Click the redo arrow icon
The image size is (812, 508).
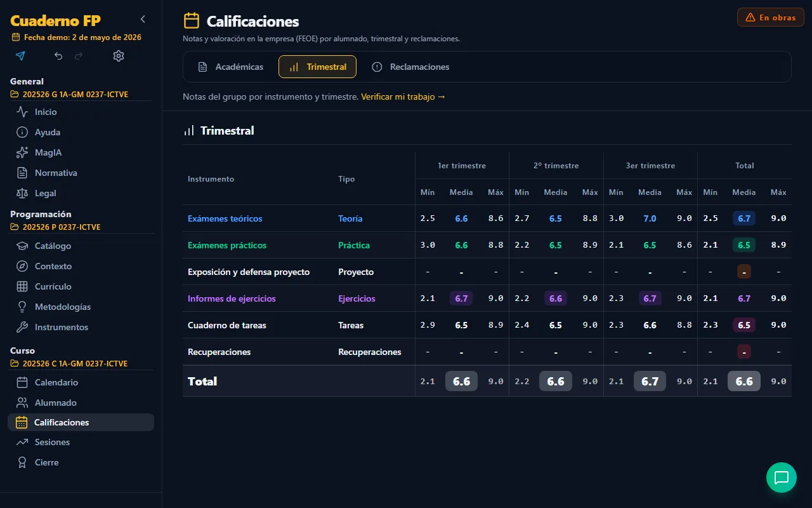pyautogui.click(x=79, y=56)
